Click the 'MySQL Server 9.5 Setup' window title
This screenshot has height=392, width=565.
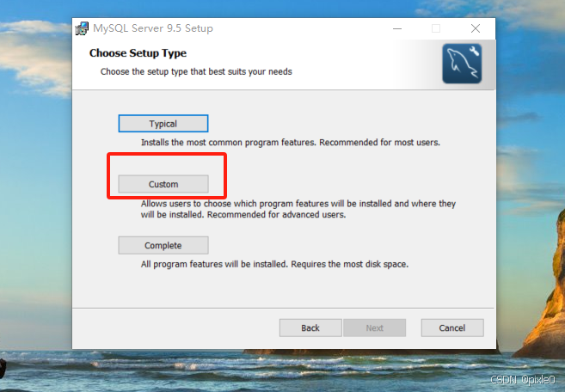pos(153,28)
